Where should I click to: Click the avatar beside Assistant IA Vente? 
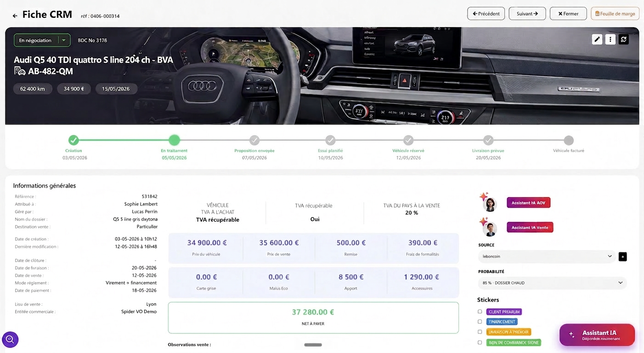click(491, 228)
